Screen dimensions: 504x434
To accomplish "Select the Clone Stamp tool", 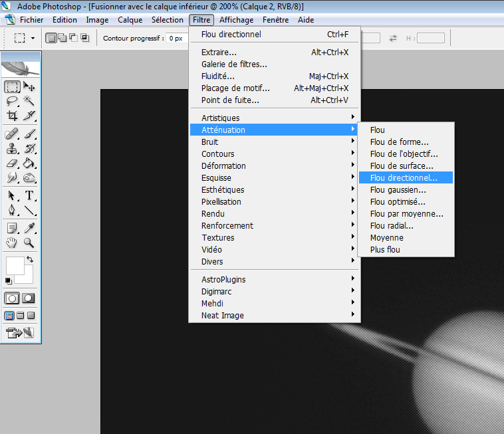I will click(12, 148).
